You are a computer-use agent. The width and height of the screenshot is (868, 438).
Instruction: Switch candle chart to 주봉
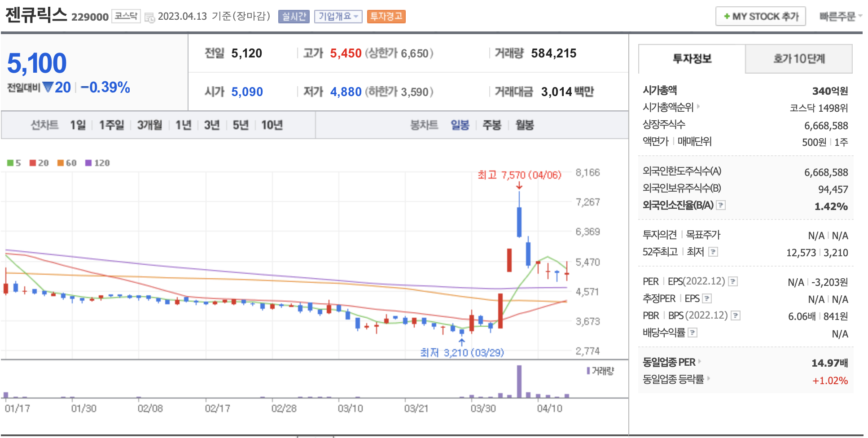[491, 125]
